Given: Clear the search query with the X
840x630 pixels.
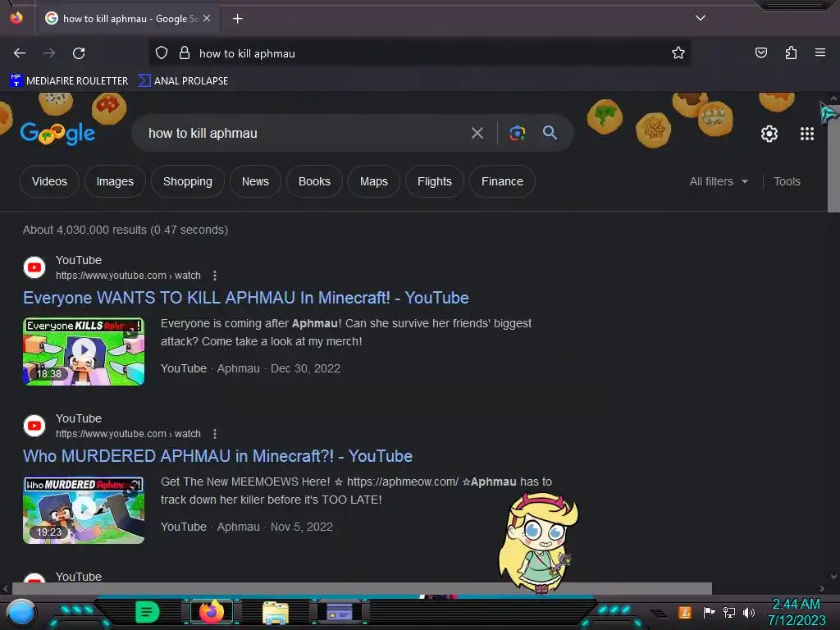Looking at the screenshot, I should click(477, 133).
